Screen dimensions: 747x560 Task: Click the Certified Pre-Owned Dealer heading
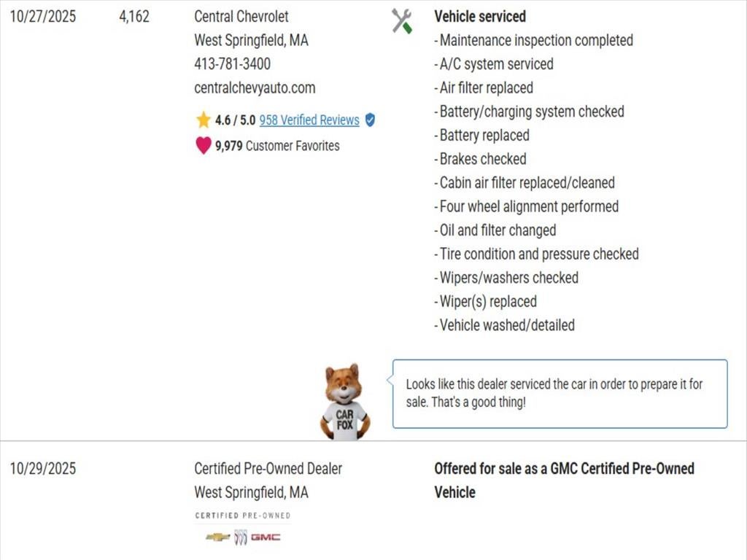268,469
